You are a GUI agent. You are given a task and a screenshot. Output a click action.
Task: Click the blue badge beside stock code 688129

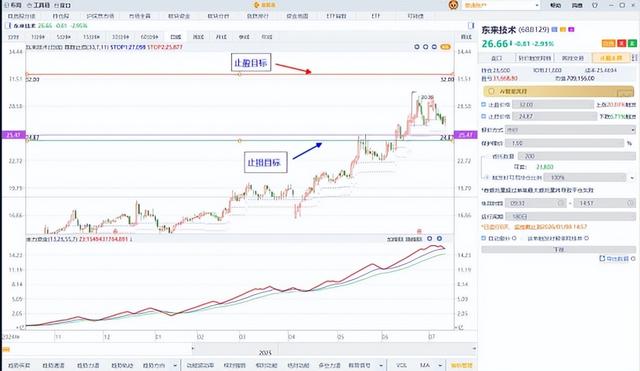(x=554, y=29)
